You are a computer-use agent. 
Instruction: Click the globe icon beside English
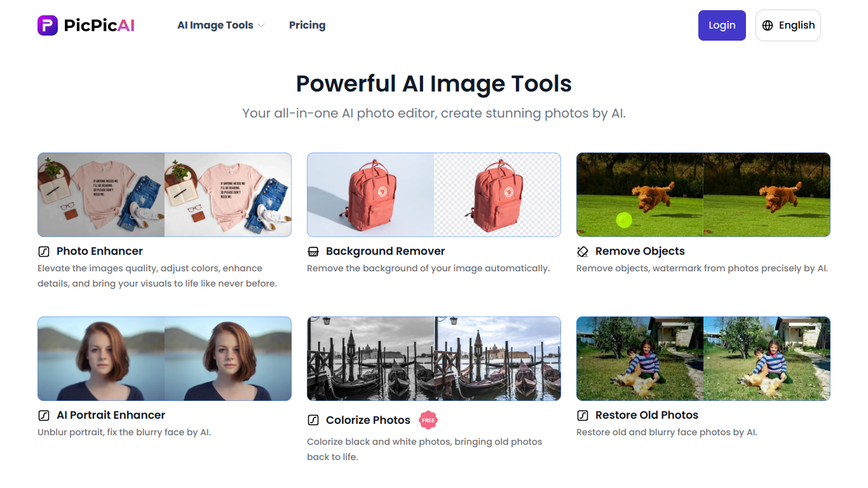click(768, 25)
